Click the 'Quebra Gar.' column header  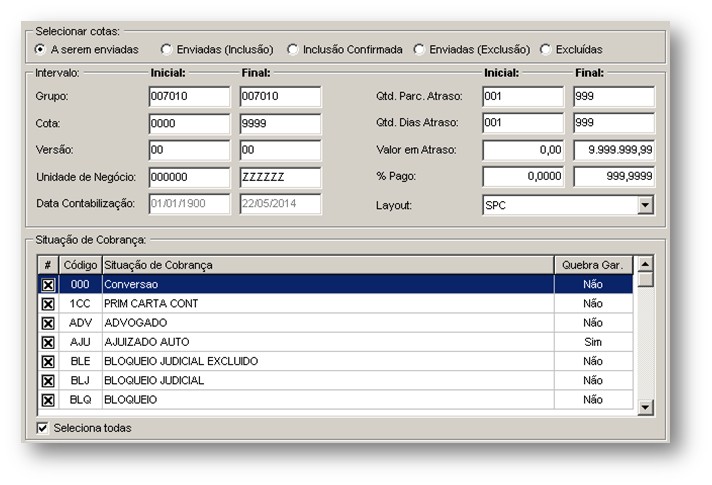593,265
